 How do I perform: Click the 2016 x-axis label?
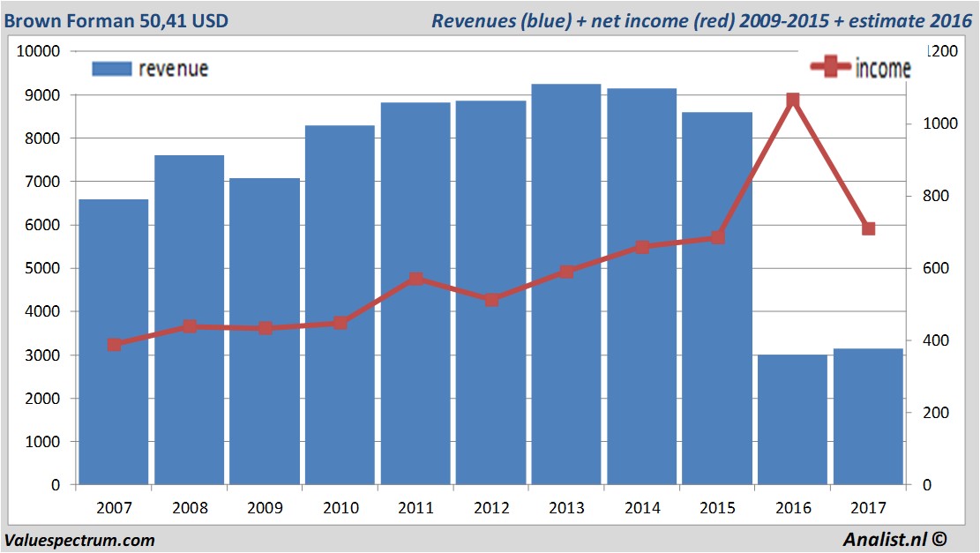(x=793, y=507)
